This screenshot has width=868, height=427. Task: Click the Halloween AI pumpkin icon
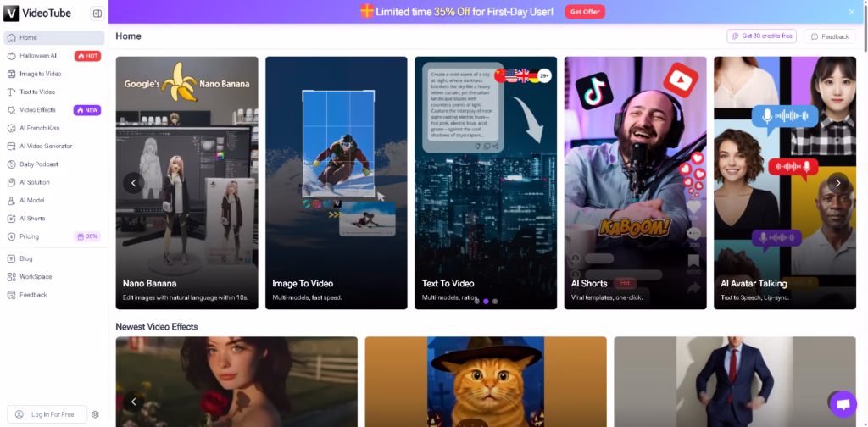(11, 56)
